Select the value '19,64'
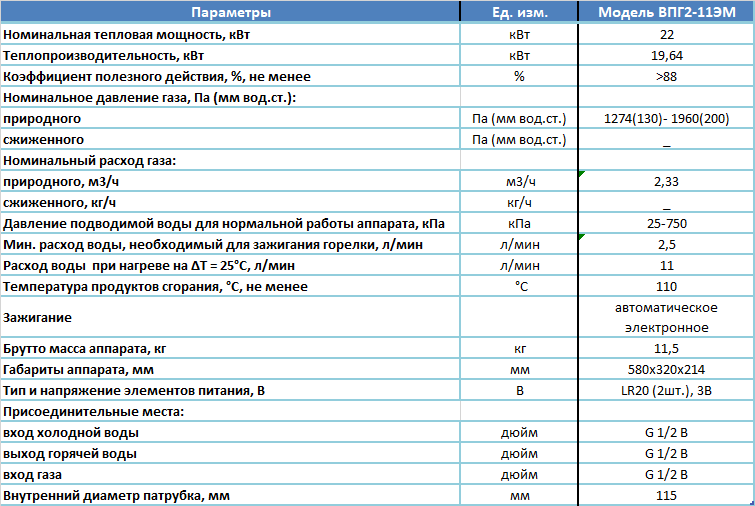This screenshot has height=506, width=755. pyautogui.click(x=666, y=55)
